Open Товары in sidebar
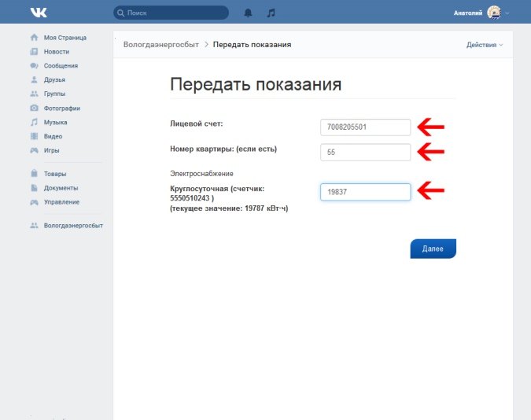 55,174
